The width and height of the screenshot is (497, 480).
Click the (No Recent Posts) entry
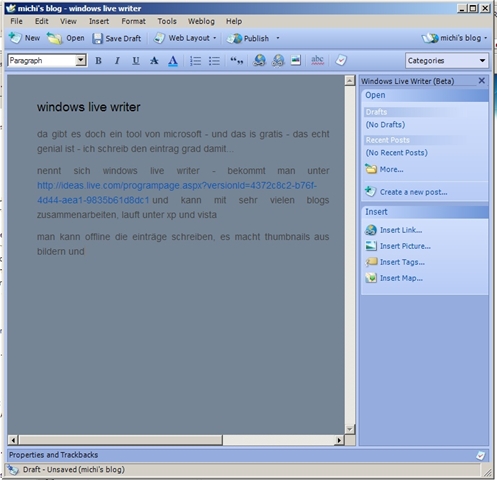(x=397, y=153)
